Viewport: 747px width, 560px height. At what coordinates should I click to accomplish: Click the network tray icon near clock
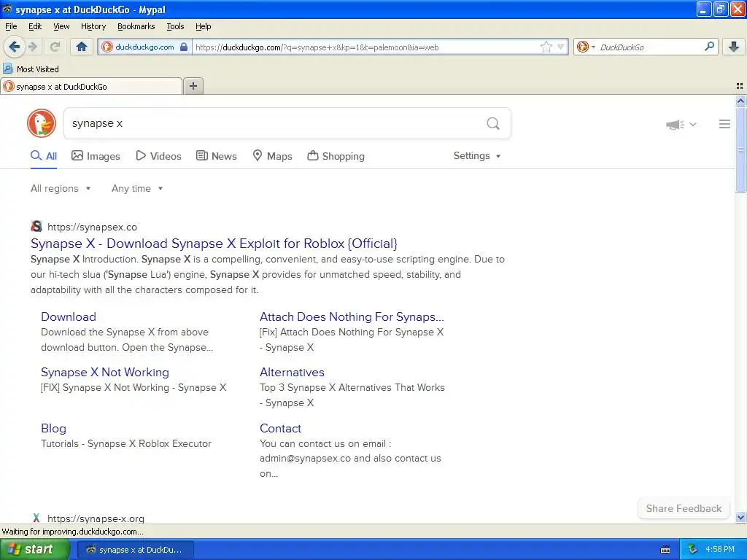pos(693,550)
